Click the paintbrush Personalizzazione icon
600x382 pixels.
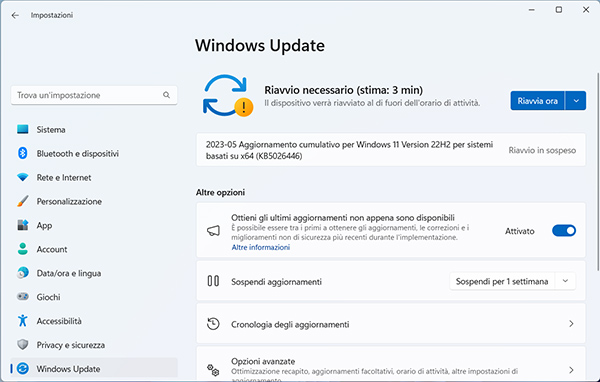click(x=23, y=201)
